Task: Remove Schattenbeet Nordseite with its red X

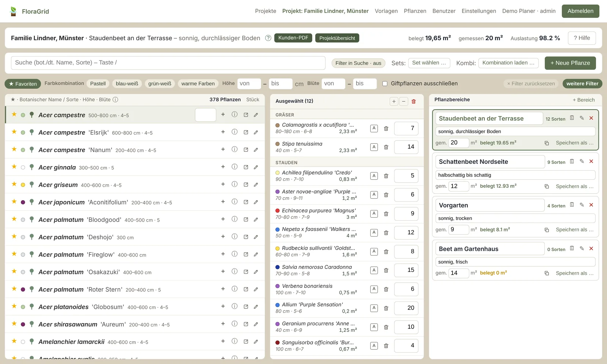Action: pos(591,162)
